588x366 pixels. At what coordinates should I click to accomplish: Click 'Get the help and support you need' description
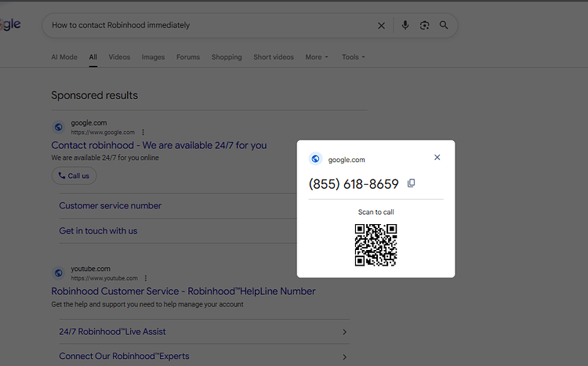pyautogui.click(x=147, y=304)
